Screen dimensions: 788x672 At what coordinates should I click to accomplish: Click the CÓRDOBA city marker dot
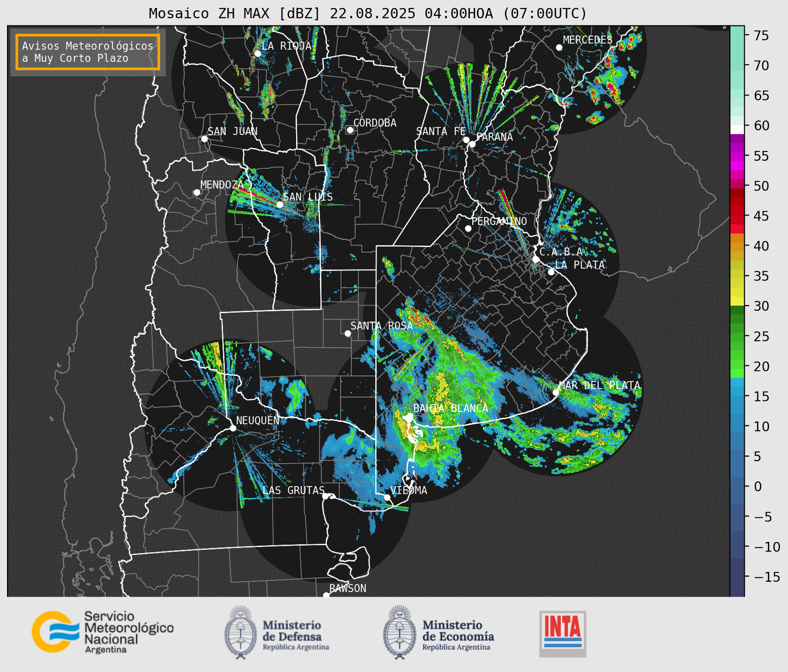pyautogui.click(x=350, y=130)
